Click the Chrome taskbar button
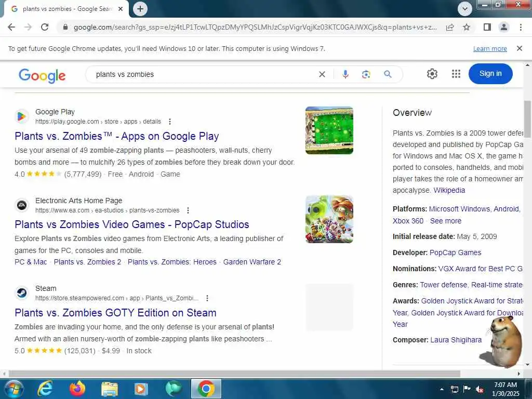Image resolution: width=532 pixels, height=399 pixels. click(206, 389)
